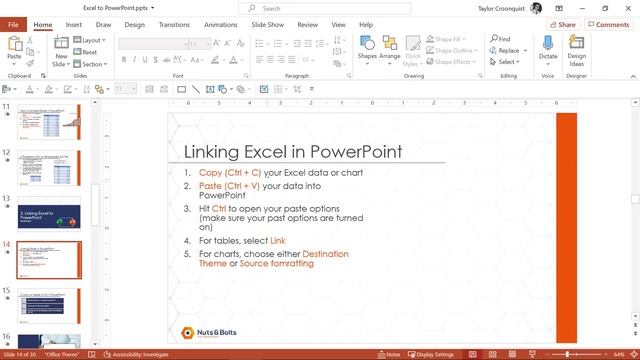Viewport: 640px width, 360px height.
Task: Open the Notes pane from status bar
Action: click(x=389, y=354)
